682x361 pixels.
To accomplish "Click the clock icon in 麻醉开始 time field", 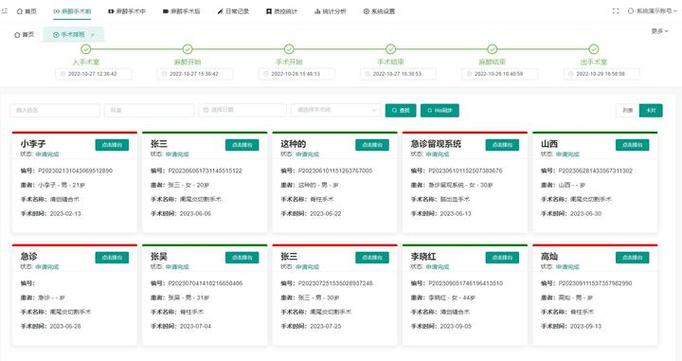I will 164,74.
